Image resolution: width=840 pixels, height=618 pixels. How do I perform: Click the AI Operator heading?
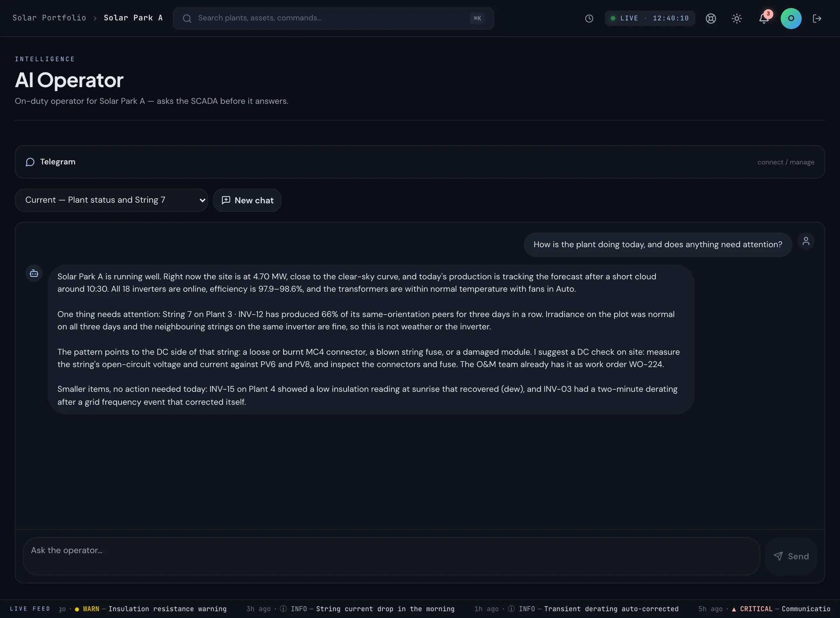(x=69, y=80)
